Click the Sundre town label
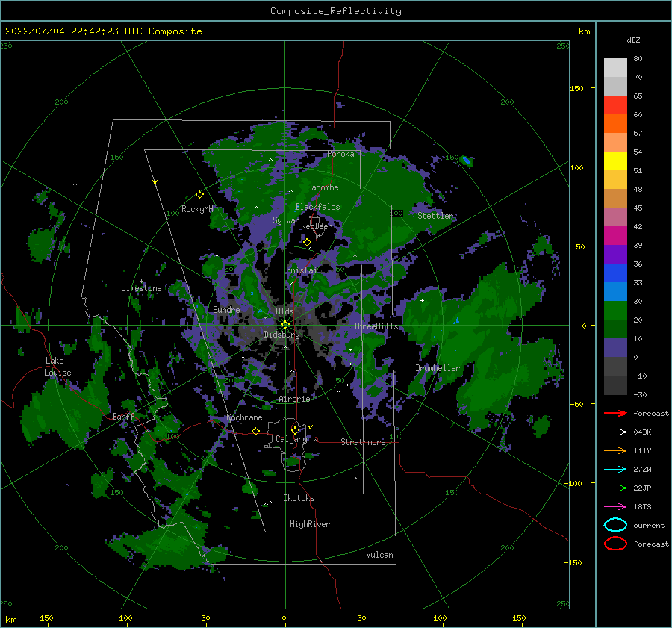The width and height of the screenshot is (672, 628). coord(226,309)
